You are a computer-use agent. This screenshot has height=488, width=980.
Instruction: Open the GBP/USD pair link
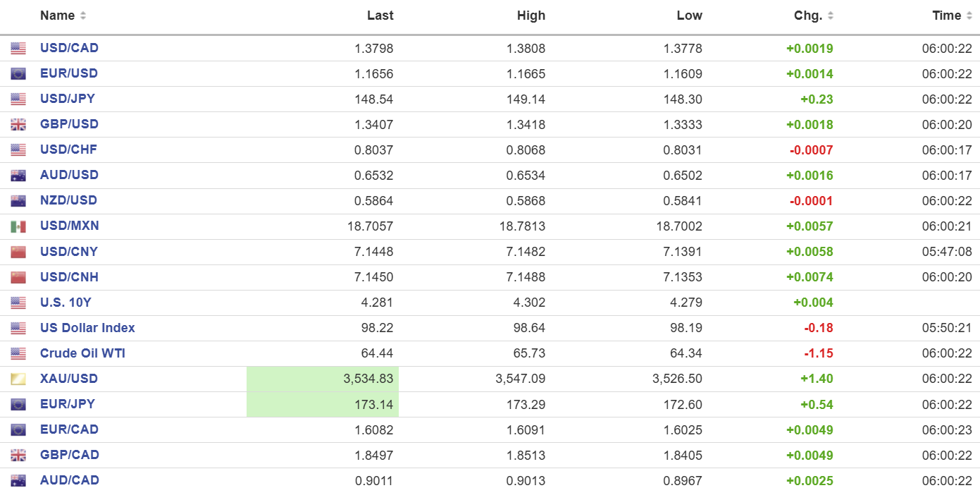[x=69, y=124]
